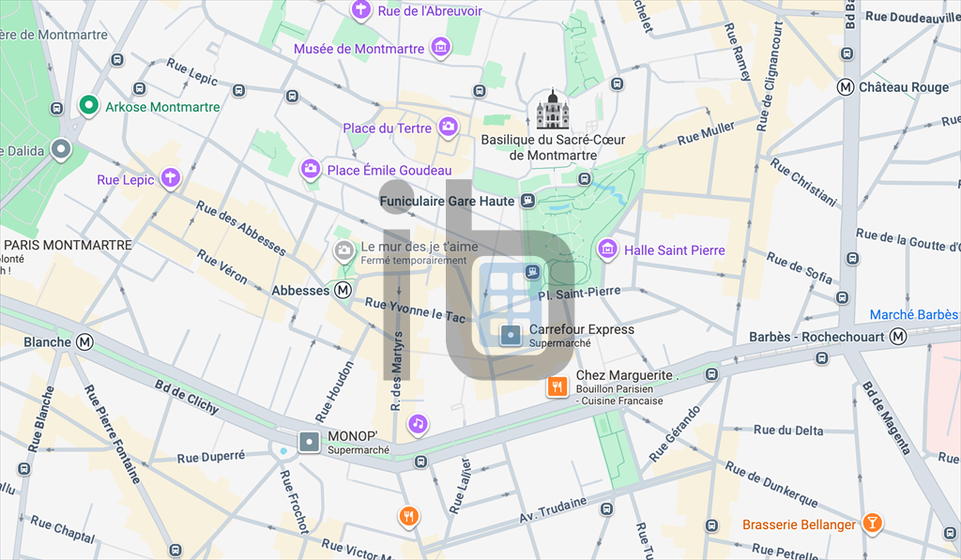961x560 pixels.
Task: Open the Marché Barbès link
Action: click(913, 314)
